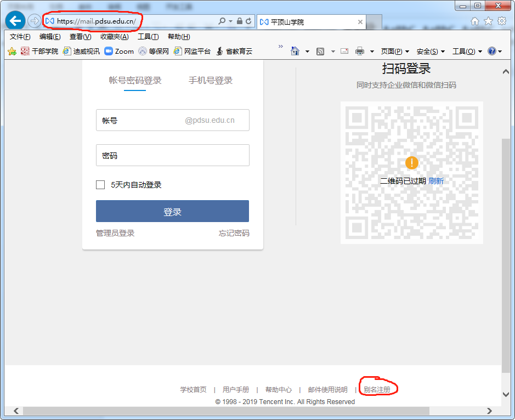Open the 干部学院 favorites bookmark

[x=39, y=51]
